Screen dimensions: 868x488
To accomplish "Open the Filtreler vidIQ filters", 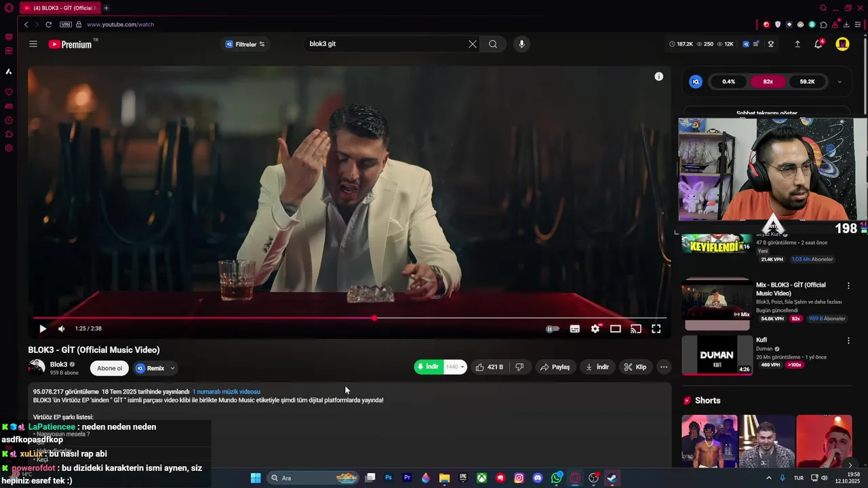I will pyautogui.click(x=245, y=44).
